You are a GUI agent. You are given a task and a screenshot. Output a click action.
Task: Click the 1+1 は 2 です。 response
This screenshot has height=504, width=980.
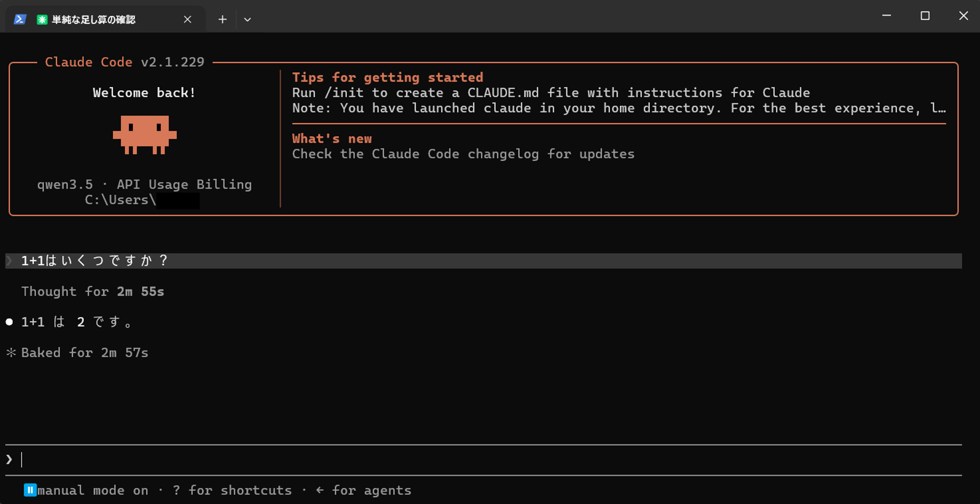tap(76, 322)
